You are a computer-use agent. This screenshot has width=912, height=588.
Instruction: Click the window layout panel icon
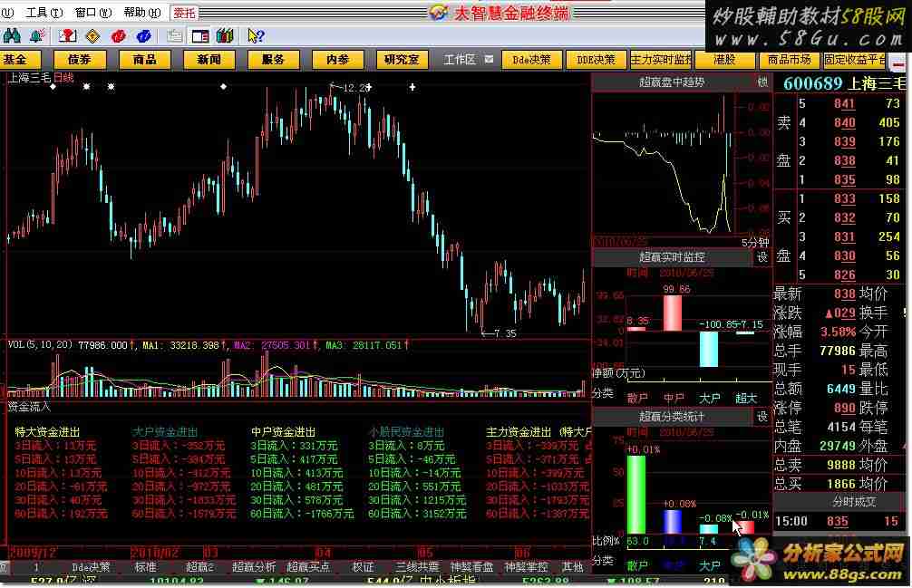(200, 36)
